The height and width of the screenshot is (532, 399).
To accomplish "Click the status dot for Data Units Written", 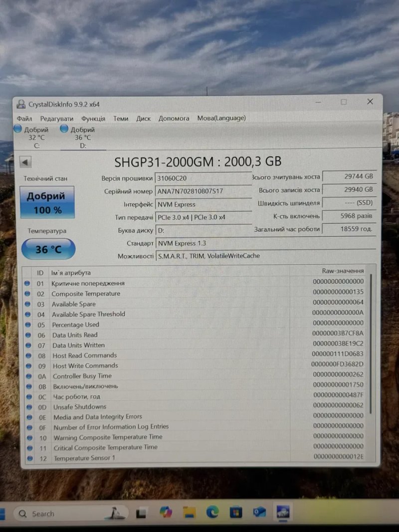I will point(28,346).
